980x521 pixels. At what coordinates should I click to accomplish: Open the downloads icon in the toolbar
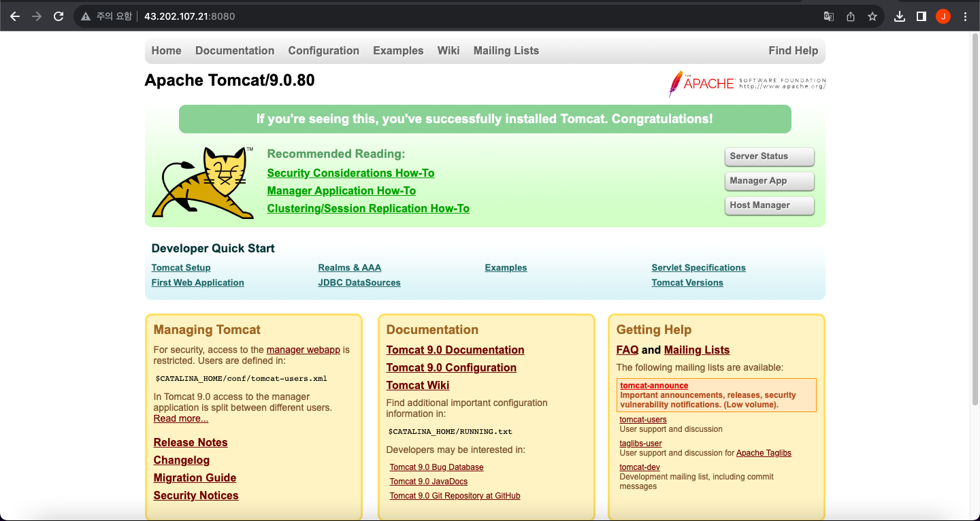pyautogui.click(x=900, y=16)
